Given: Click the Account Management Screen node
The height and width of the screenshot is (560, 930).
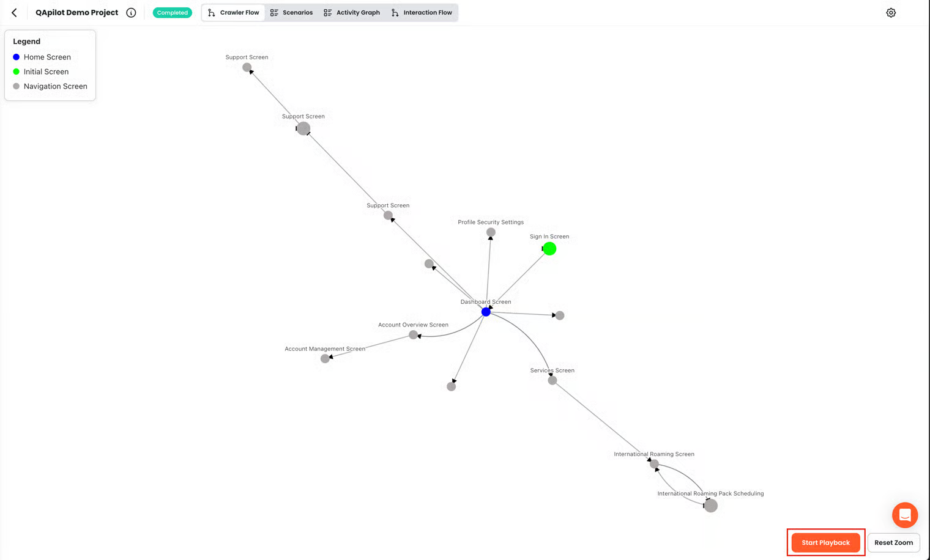Looking at the screenshot, I should click(325, 359).
